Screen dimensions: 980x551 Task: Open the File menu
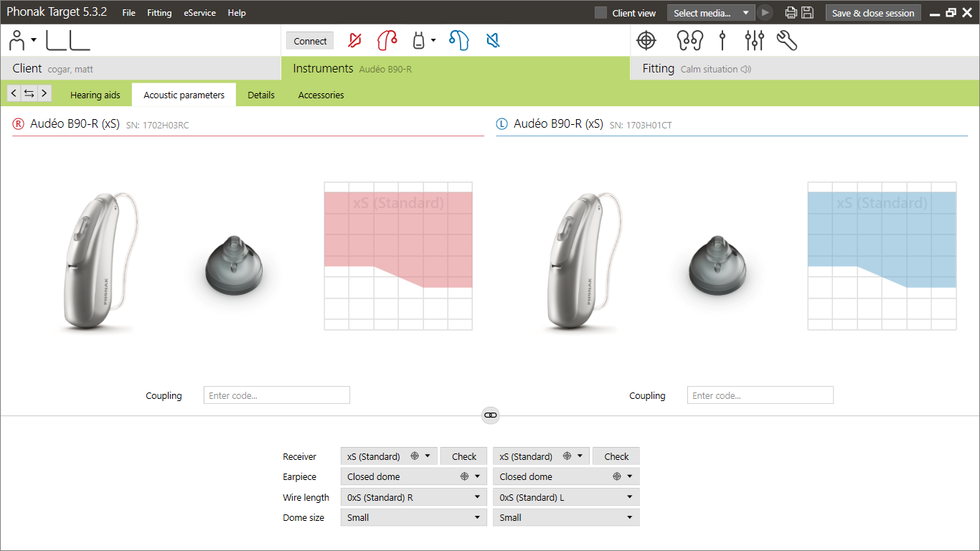click(x=129, y=13)
